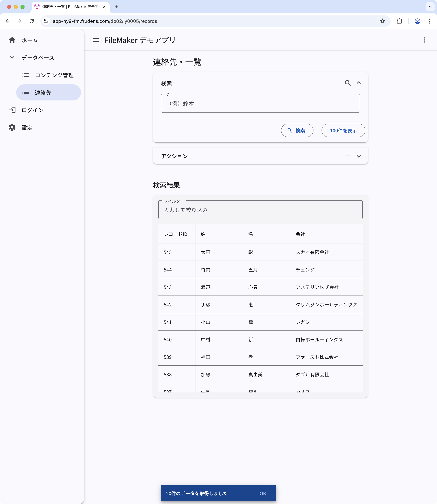Click the browser forward arrow
Screen dimensions: 437x504
click(x=19, y=21)
